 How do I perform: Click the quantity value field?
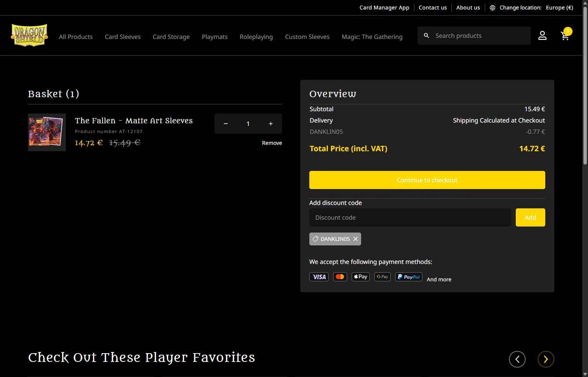coord(248,124)
